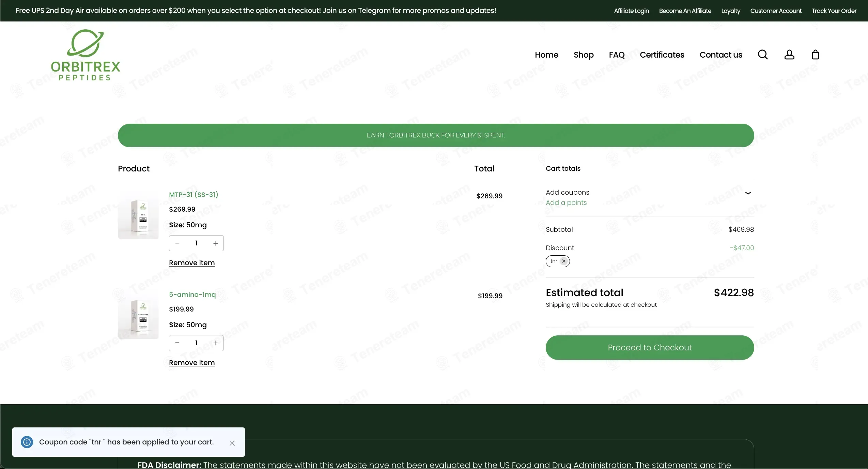This screenshot has width=868, height=469.
Task: Increase MTP-31 quantity with plus
Action: pyautogui.click(x=216, y=243)
